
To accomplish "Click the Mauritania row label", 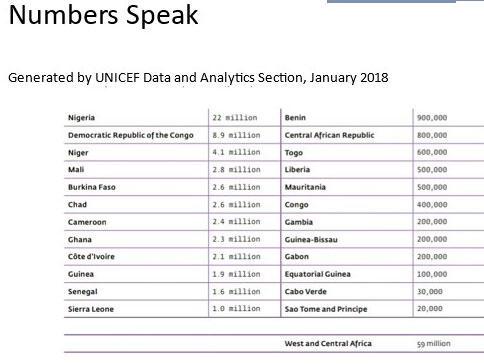I will (x=305, y=187).
